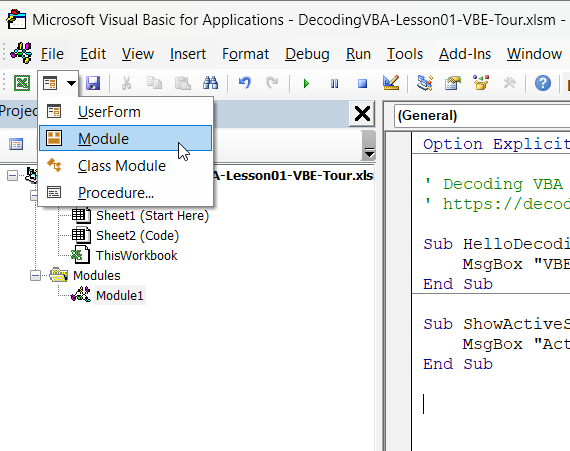This screenshot has height=451, width=570.
Task: Open the Insert menu
Action: 188,54
